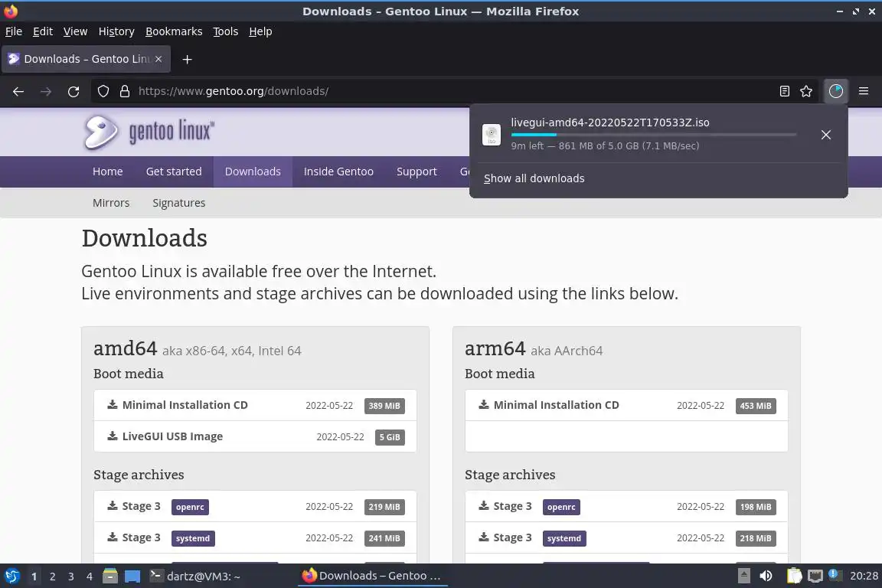Click download icon for amd64 Stage 3 systemd

[113, 537]
